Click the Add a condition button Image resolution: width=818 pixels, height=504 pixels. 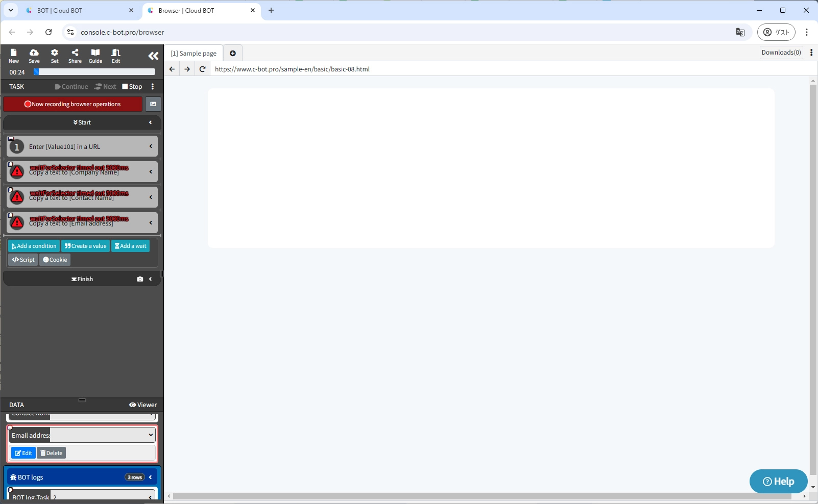(x=34, y=246)
